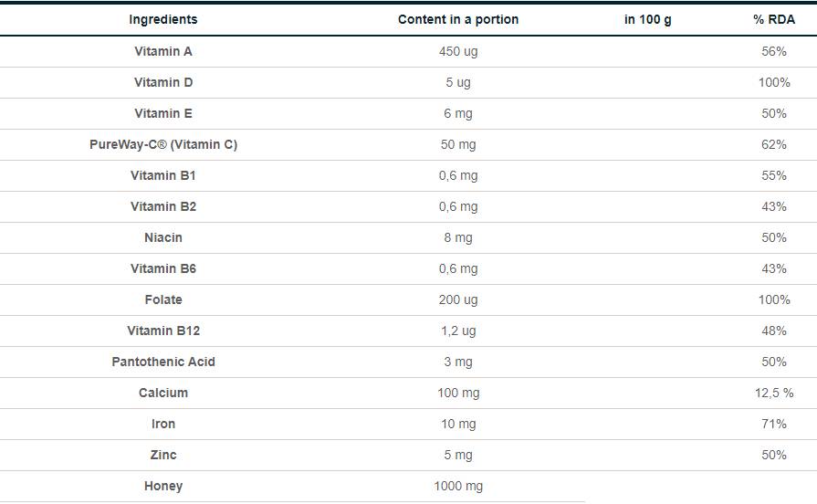Image resolution: width=817 pixels, height=504 pixels.
Task: Click the % RDA column header
Action: (x=773, y=19)
